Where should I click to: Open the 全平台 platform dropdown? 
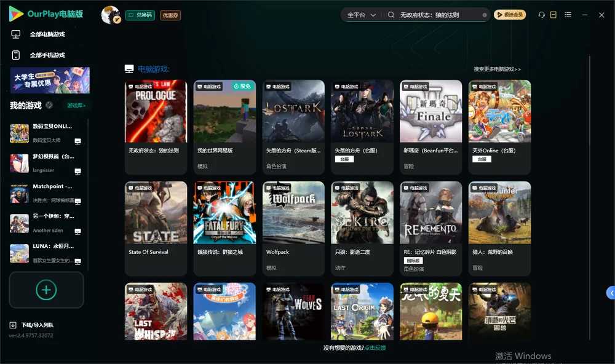pos(361,15)
